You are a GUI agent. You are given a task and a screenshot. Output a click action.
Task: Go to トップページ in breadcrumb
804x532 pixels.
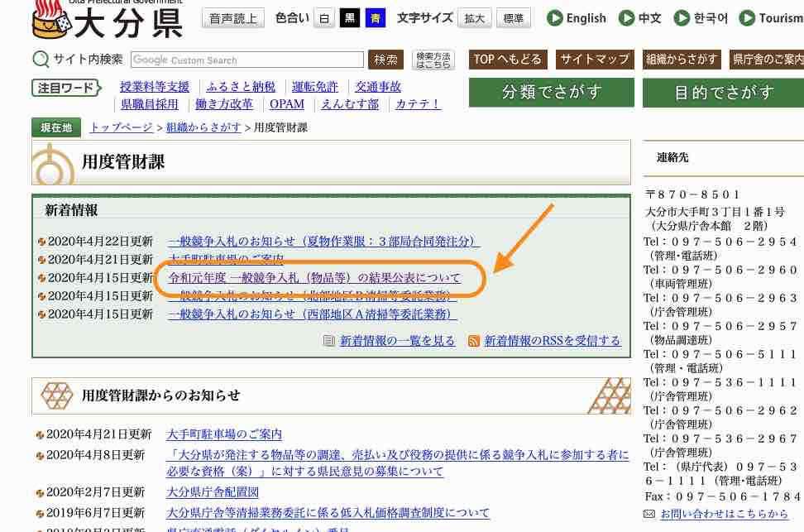coord(121,127)
